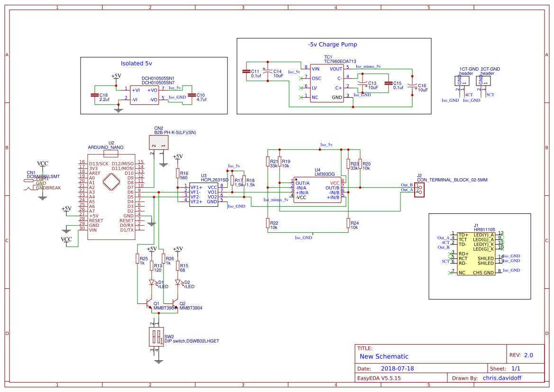Click the VCC net label near CN1
Screen dimensions: 554x392
coord(42,163)
